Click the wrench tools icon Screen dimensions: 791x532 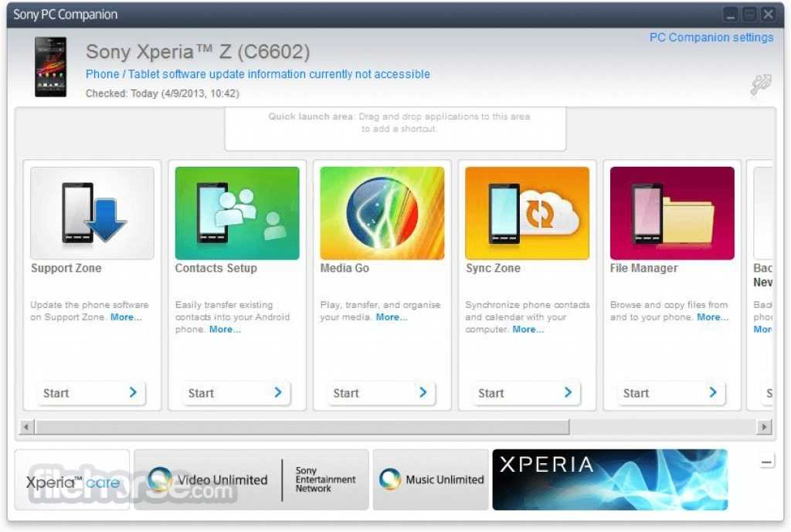tap(760, 85)
